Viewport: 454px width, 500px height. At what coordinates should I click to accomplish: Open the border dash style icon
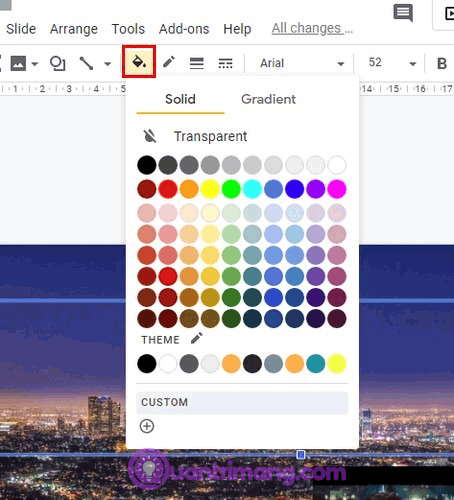coord(225,63)
